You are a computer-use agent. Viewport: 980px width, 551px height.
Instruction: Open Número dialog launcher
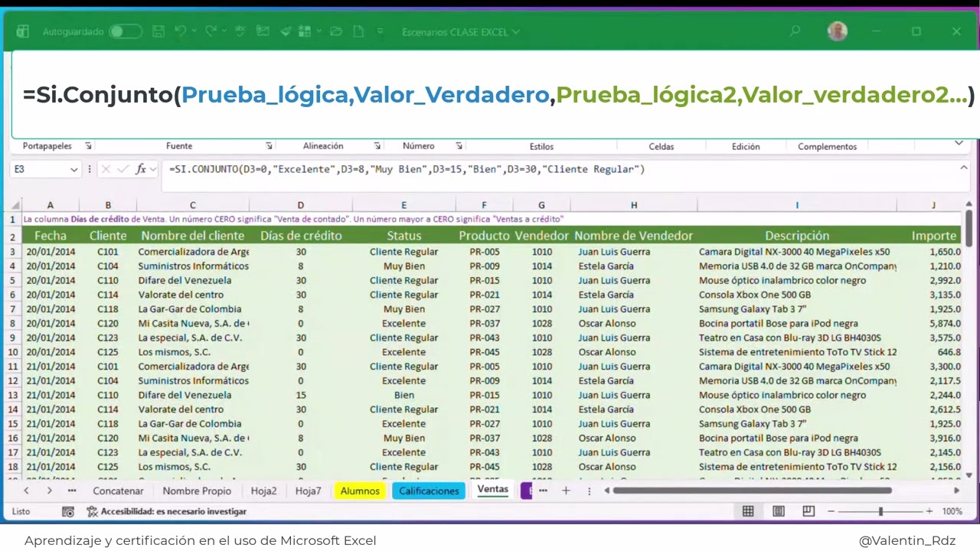(459, 146)
